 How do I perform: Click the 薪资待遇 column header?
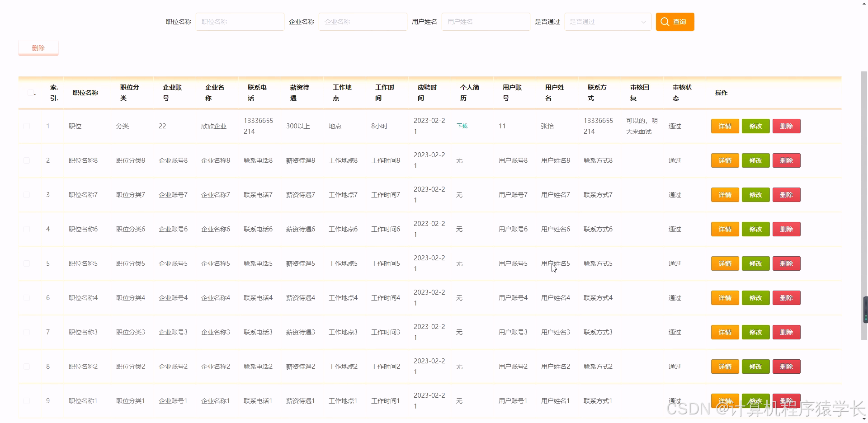pos(299,93)
